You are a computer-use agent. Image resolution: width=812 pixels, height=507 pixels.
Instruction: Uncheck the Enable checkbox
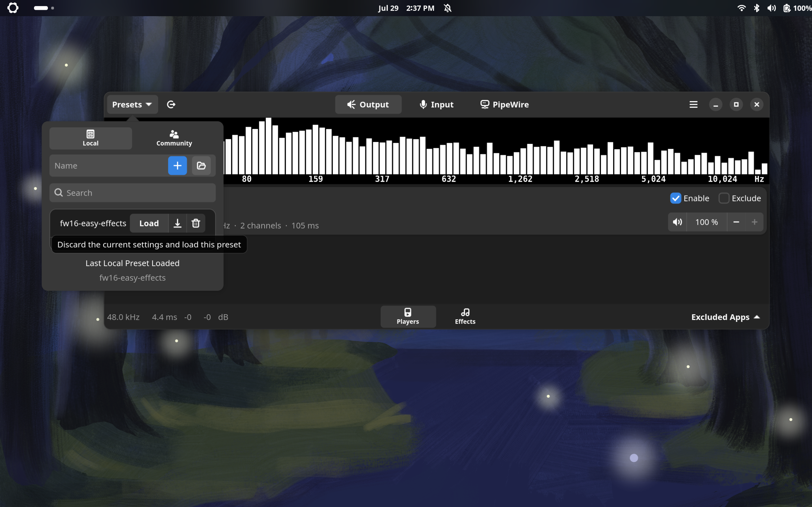(x=676, y=198)
